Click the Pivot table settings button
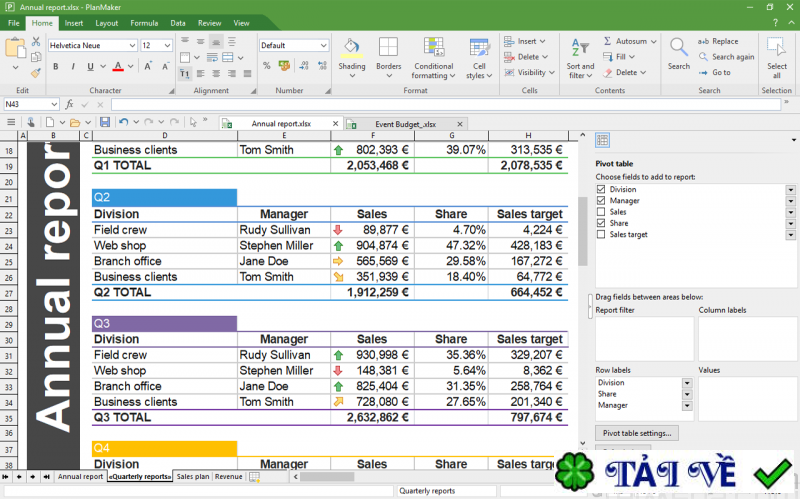Image resolution: width=800 pixels, height=499 pixels. coord(638,433)
